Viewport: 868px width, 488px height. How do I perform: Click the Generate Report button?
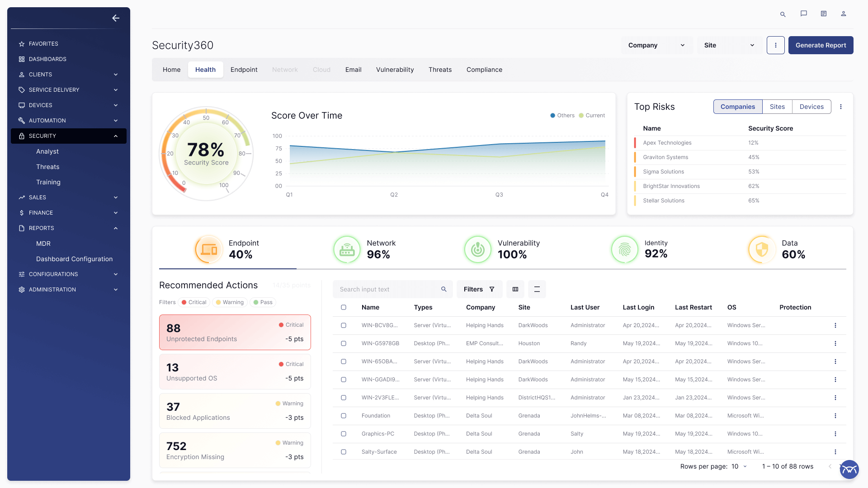click(x=821, y=45)
